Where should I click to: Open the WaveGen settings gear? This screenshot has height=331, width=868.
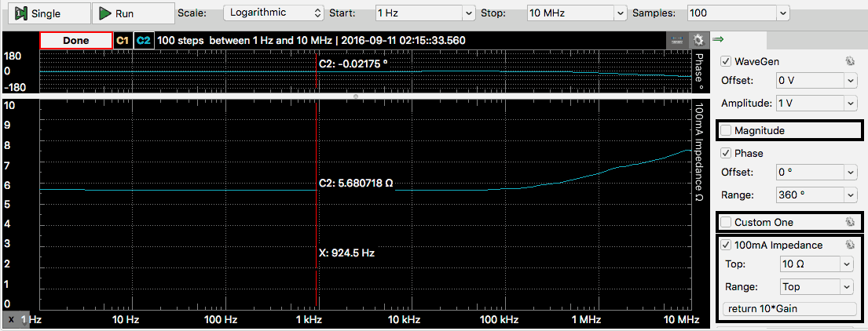pyautogui.click(x=850, y=60)
